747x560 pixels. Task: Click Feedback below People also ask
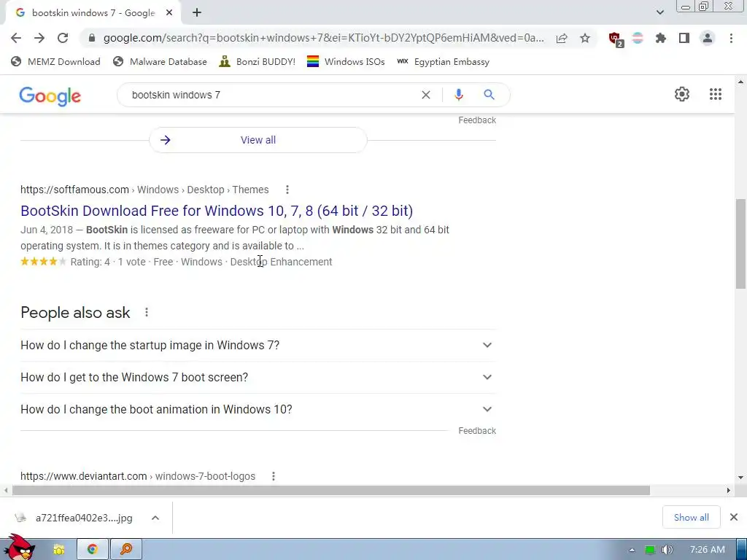pyautogui.click(x=477, y=431)
